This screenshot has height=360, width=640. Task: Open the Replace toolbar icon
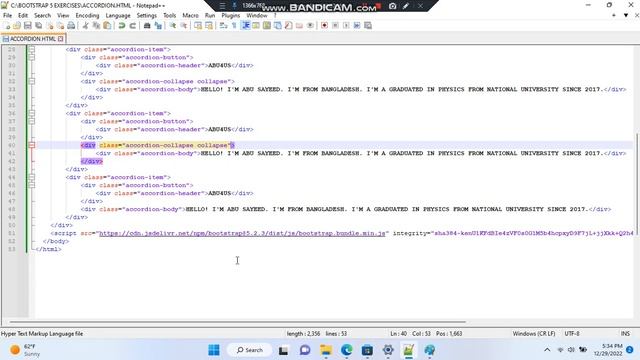click(158, 26)
